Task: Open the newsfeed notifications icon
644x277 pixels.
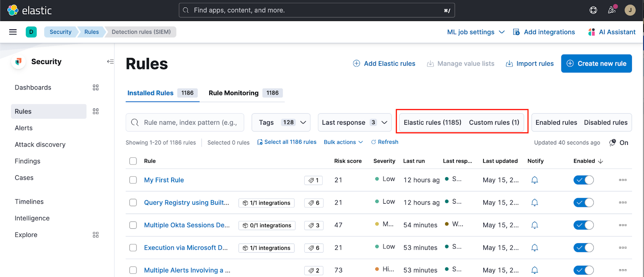Action: point(612,10)
